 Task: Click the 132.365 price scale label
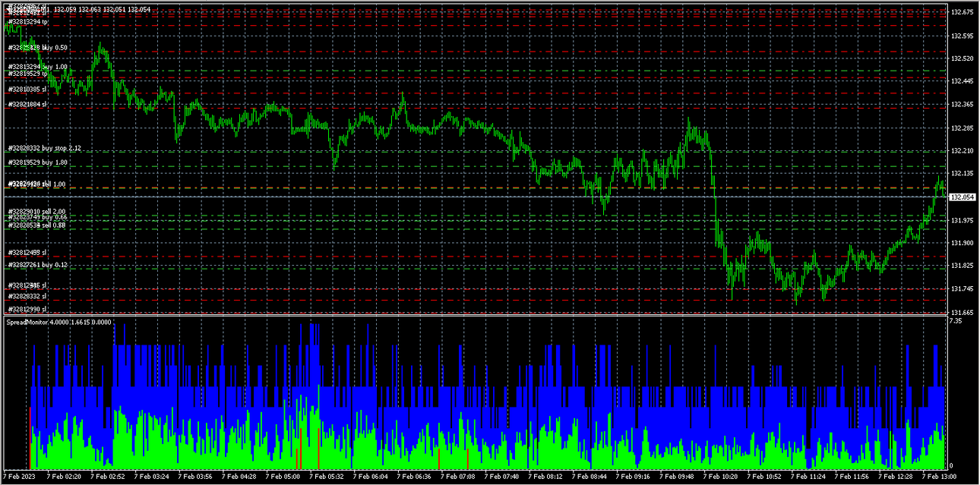click(963, 105)
